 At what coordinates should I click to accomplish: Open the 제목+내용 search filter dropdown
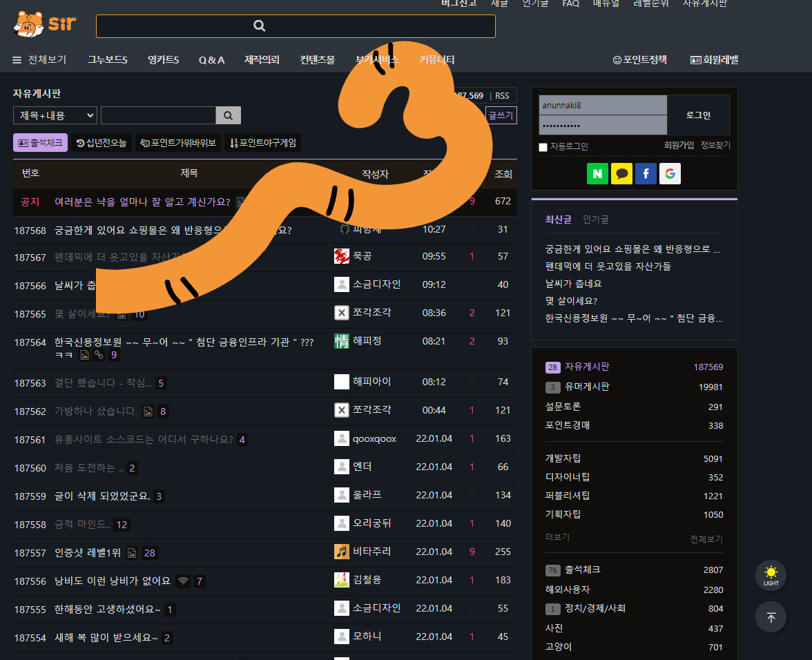click(x=55, y=115)
